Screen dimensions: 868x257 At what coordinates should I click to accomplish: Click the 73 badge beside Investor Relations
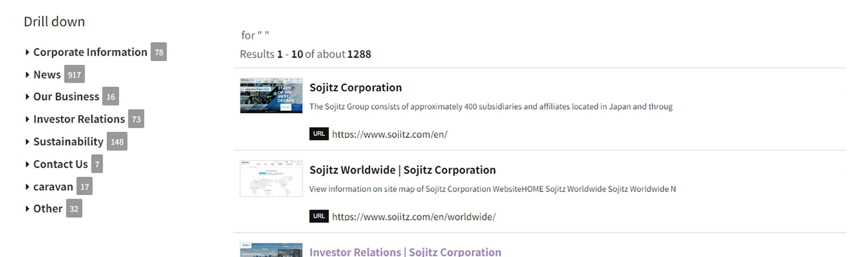coord(136,120)
